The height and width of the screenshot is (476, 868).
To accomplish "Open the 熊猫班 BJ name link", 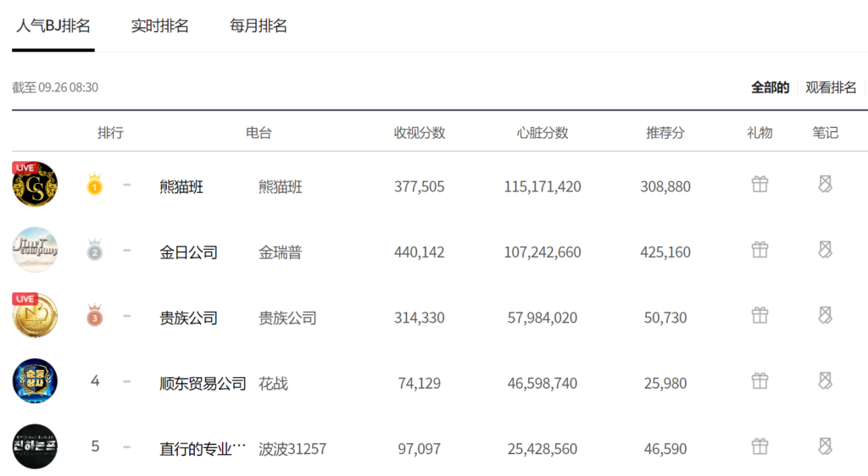I will coord(181,187).
